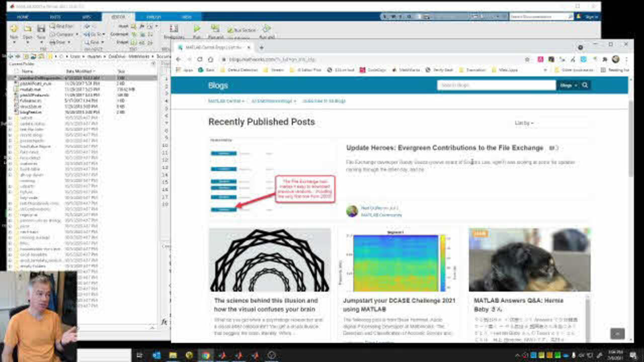The width and height of the screenshot is (644, 362).
Task: Open the Chrome three-dot menu
Action: click(625, 59)
